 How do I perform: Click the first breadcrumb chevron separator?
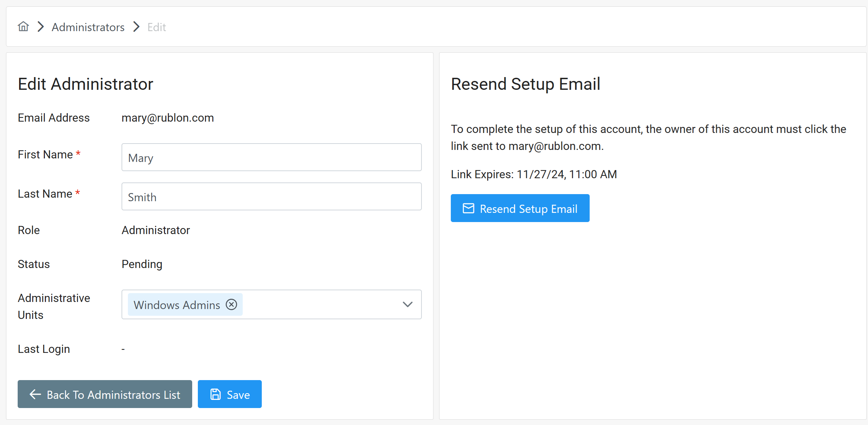(x=41, y=27)
